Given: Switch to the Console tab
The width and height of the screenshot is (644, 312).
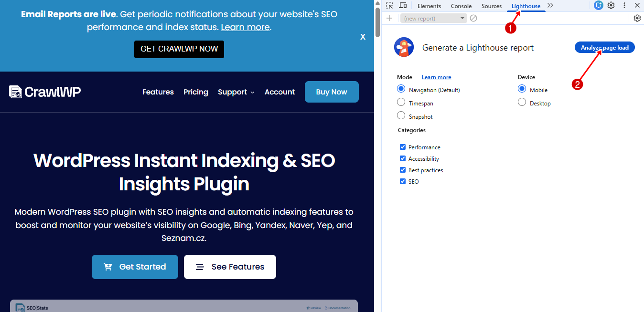Looking at the screenshot, I should click(x=461, y=6).
